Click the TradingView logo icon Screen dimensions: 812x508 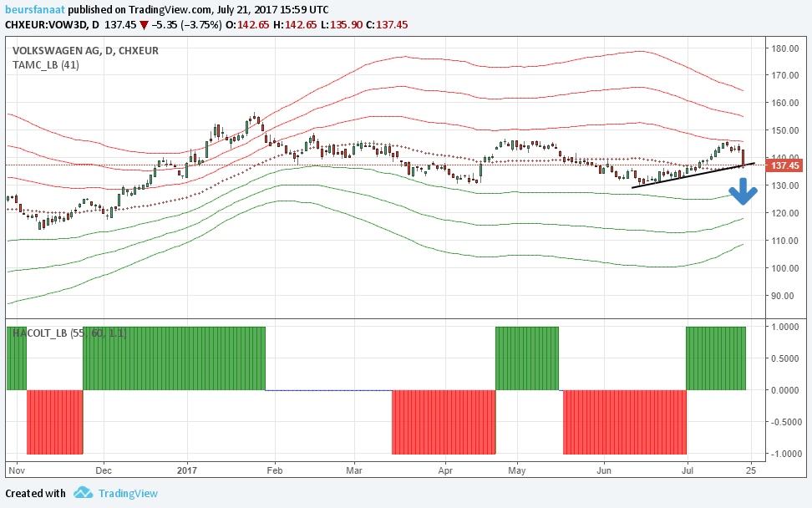click(83, 492)
